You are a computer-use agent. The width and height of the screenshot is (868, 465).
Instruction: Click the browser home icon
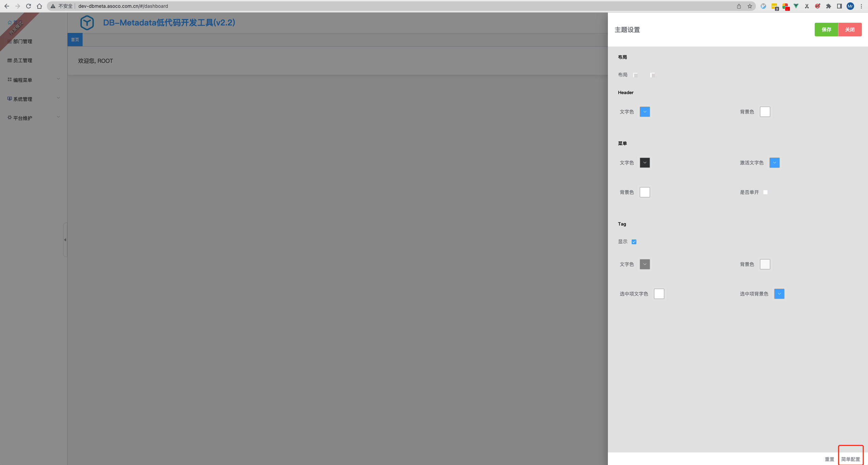point(39,6)
